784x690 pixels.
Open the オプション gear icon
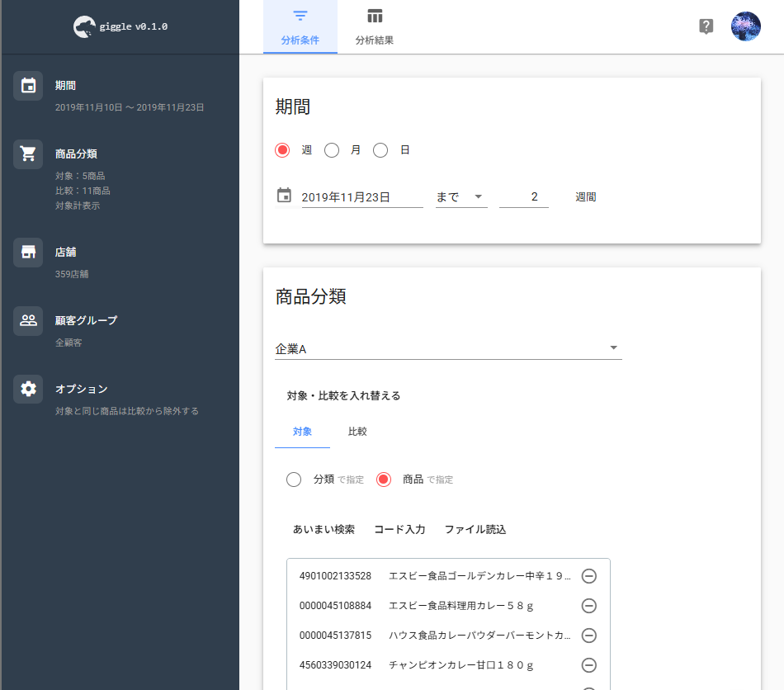tap(28, 389)
